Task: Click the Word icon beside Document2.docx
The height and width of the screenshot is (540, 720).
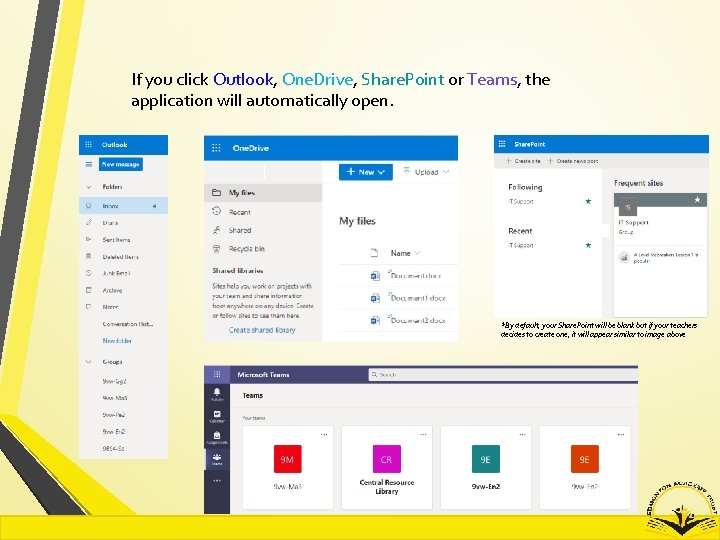Action: point(375,321)
